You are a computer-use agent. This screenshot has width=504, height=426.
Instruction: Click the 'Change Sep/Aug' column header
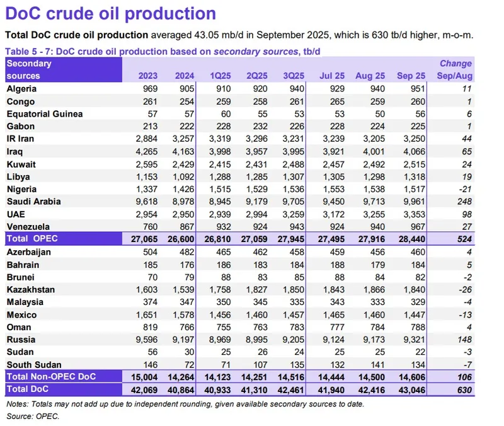point(454,69)
